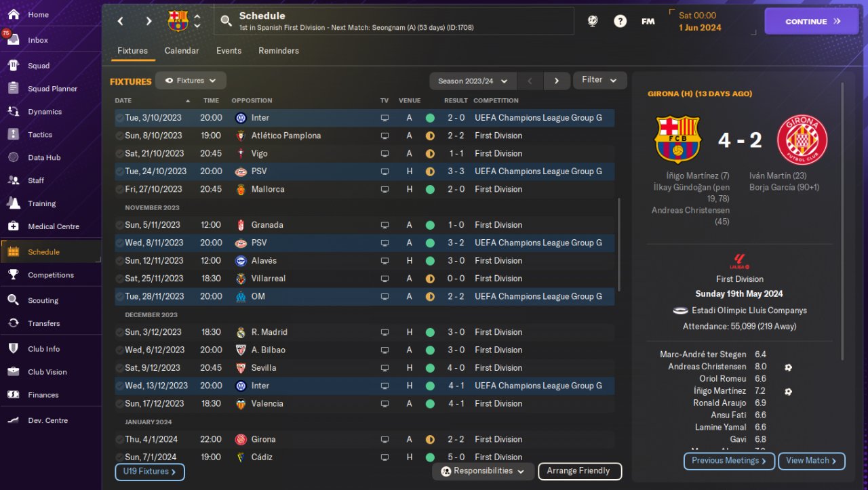The width and height of the screenshot is (868, 490).
Task: Click the Tactics icon in sidebar
Action: (13, 134)
